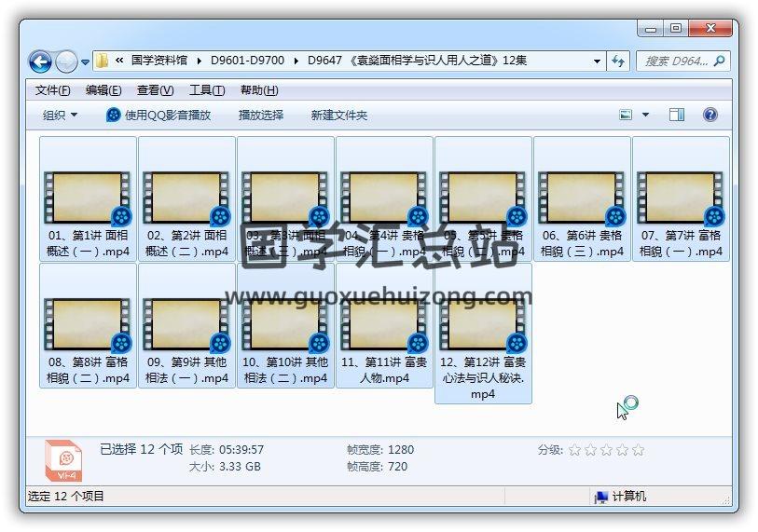Click the search magnifier icon

pyautogui.click(x=720, y=61)
